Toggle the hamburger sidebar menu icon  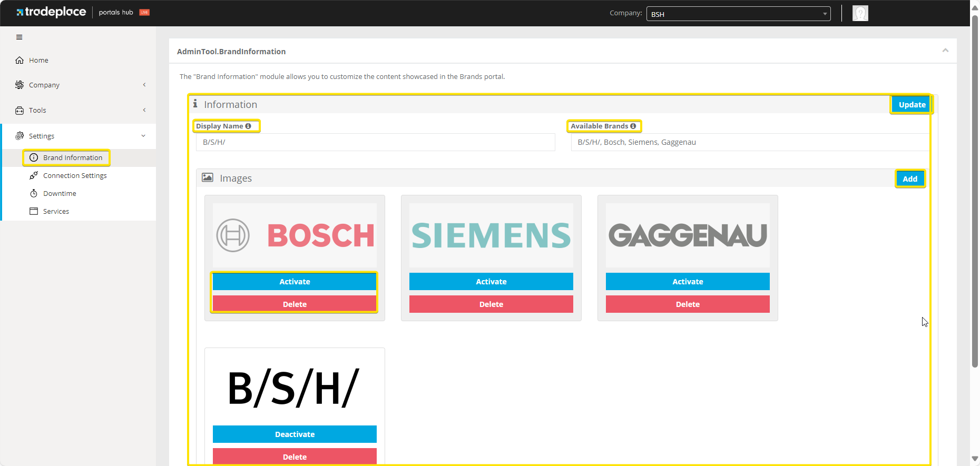[19, 37]
